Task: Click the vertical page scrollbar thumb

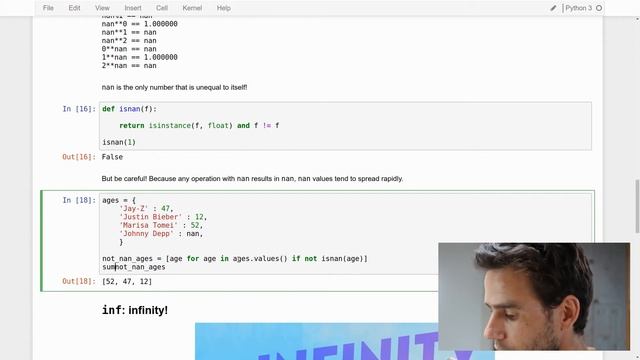Action: pos(637,206)
